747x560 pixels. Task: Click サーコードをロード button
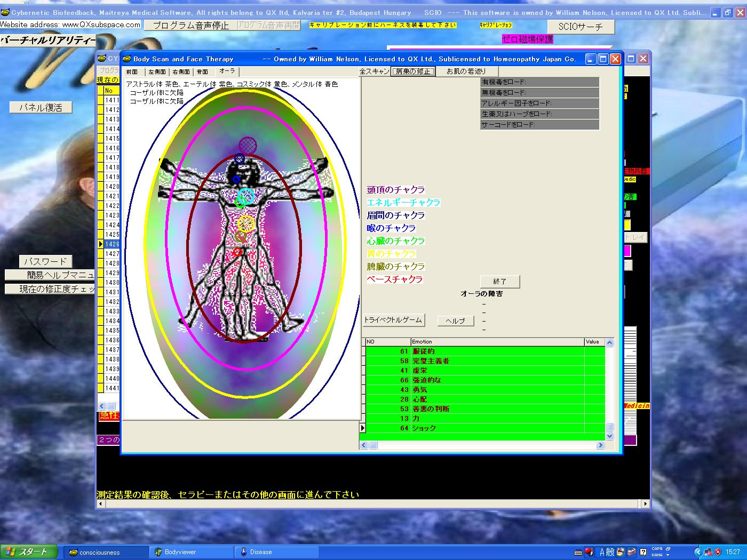pyautogui.click(x=539, y=125)
